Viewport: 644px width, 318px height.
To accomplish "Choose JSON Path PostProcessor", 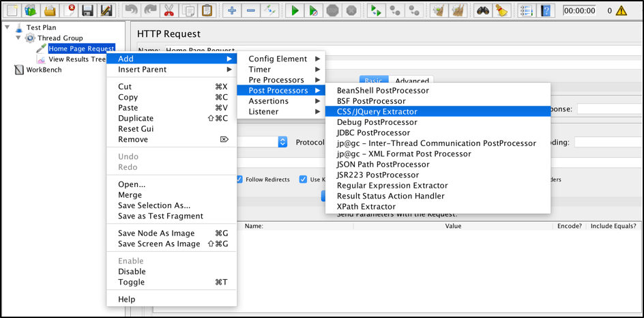I will pos(438,164).
